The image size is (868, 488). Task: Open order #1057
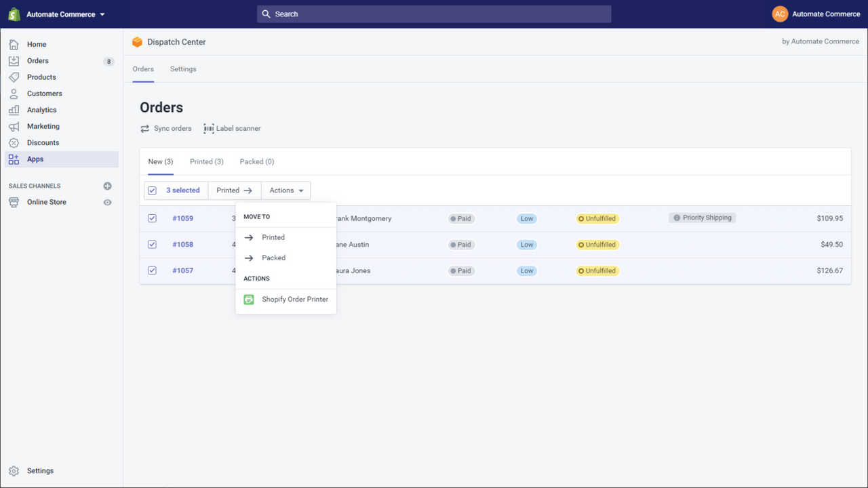point(182,270)
